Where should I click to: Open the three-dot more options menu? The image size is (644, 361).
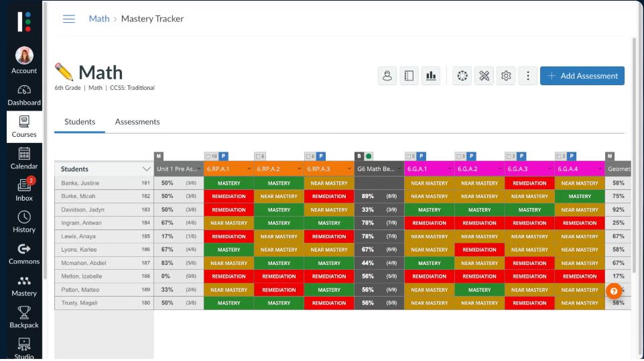tap(528, 76)
